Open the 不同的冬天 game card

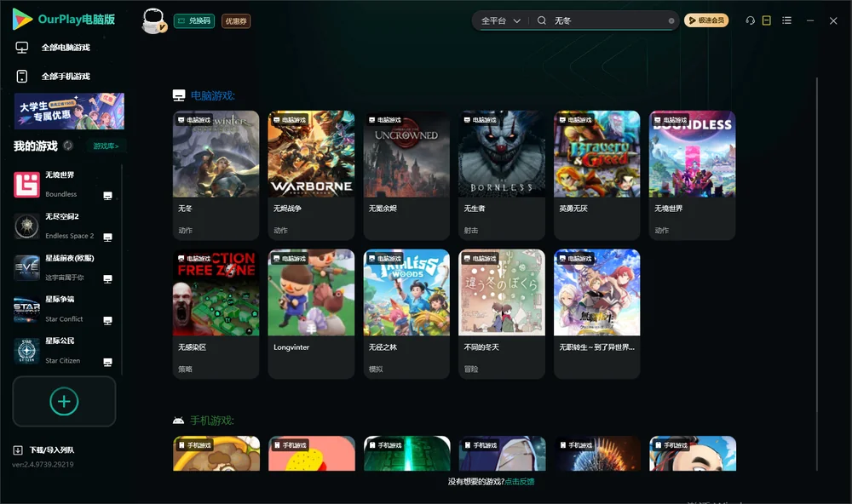(502, 314)
